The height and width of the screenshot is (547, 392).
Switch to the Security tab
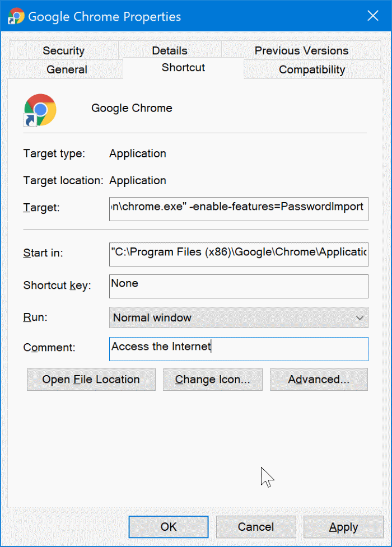63,51
